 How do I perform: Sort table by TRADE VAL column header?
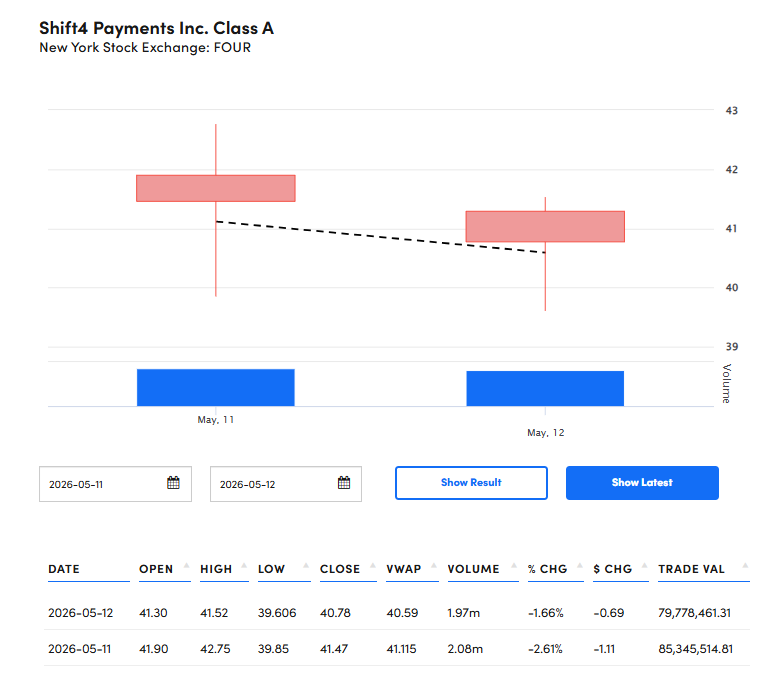[691, 569]
